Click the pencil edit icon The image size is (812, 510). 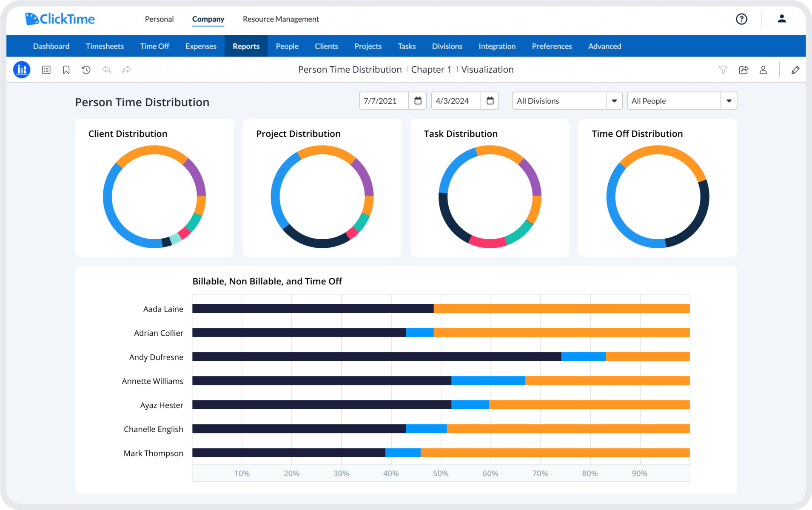coord(795,70)
